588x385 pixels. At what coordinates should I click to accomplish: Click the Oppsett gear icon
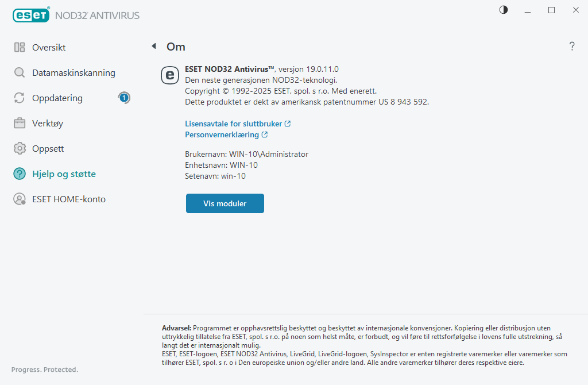[x=19, y=148]
